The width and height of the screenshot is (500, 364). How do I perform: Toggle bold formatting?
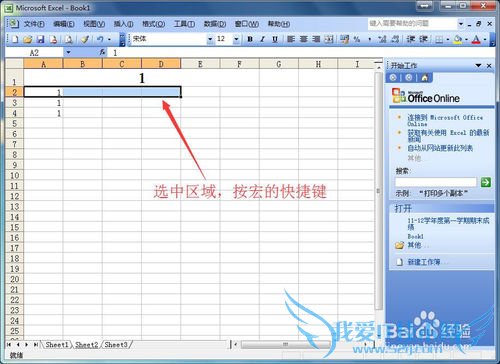pos(250,39)
